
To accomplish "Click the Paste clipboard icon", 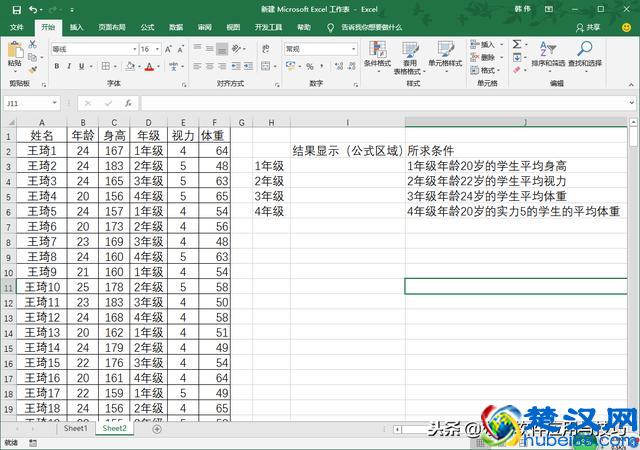I will 15,50.
